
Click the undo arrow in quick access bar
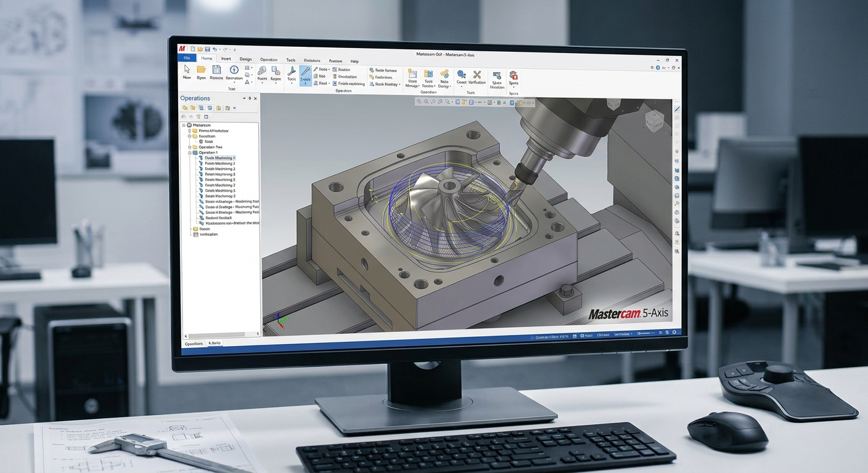(x=215, y=49)
